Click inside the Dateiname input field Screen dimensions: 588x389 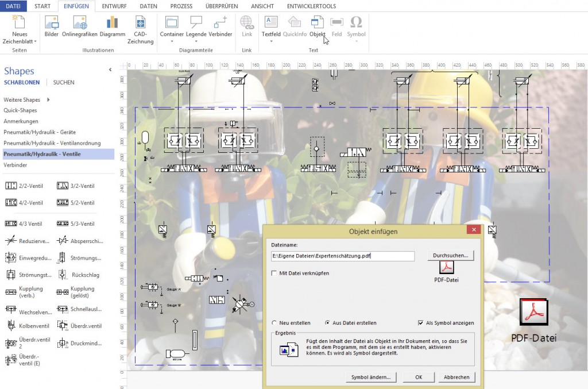342,256
